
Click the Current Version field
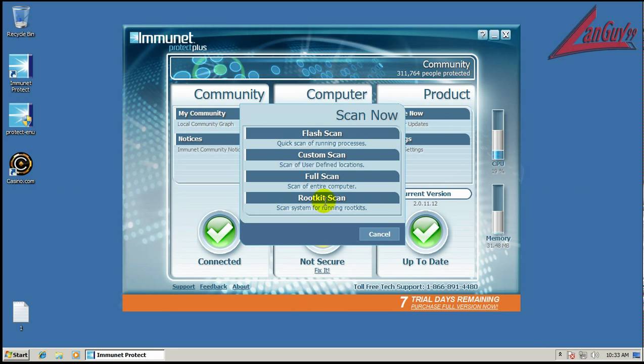click(437, 194)
